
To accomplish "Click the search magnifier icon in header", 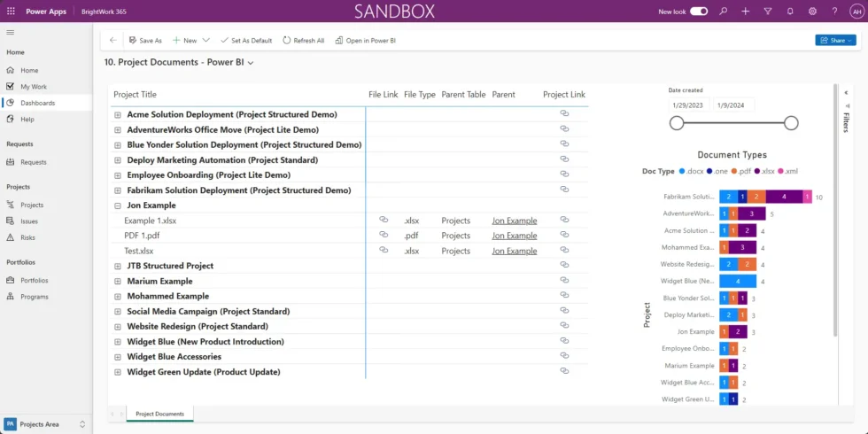I will (724, 12).
